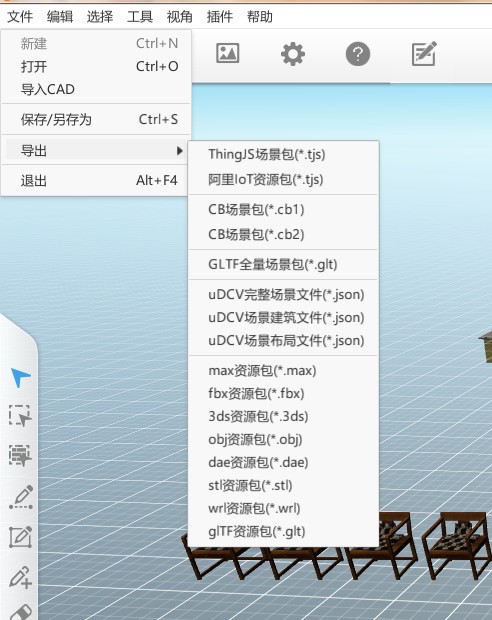Export uDCV场景布局文件(*.json)
Screen dimensions: 492x620
pyautogui.click(x=283, y=340)
